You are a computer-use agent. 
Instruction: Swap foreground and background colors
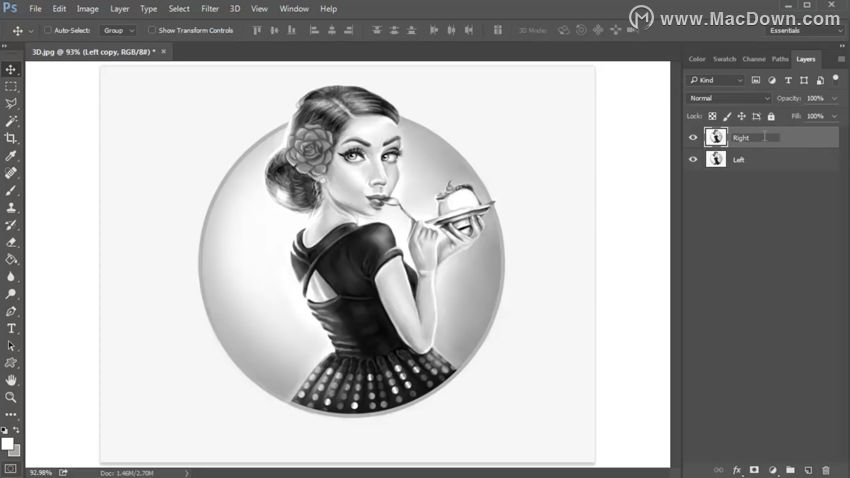point(16,430)
